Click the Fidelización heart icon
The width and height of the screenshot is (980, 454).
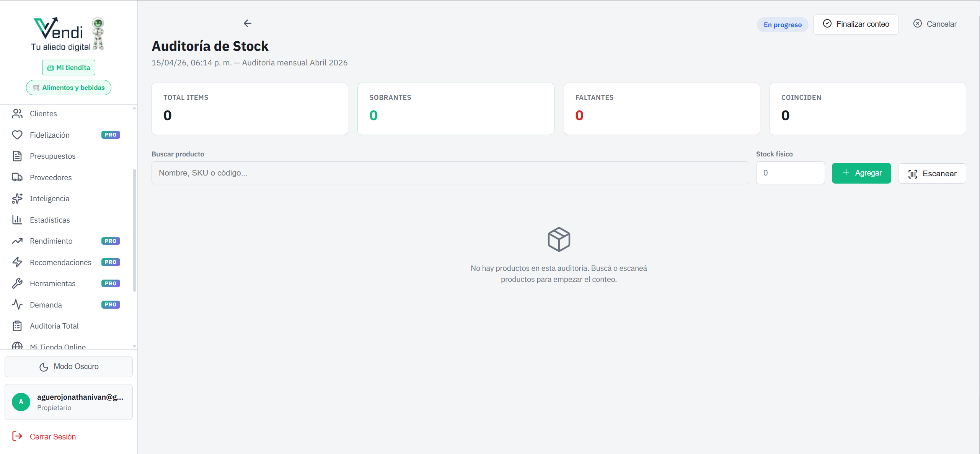coord(17,135)
